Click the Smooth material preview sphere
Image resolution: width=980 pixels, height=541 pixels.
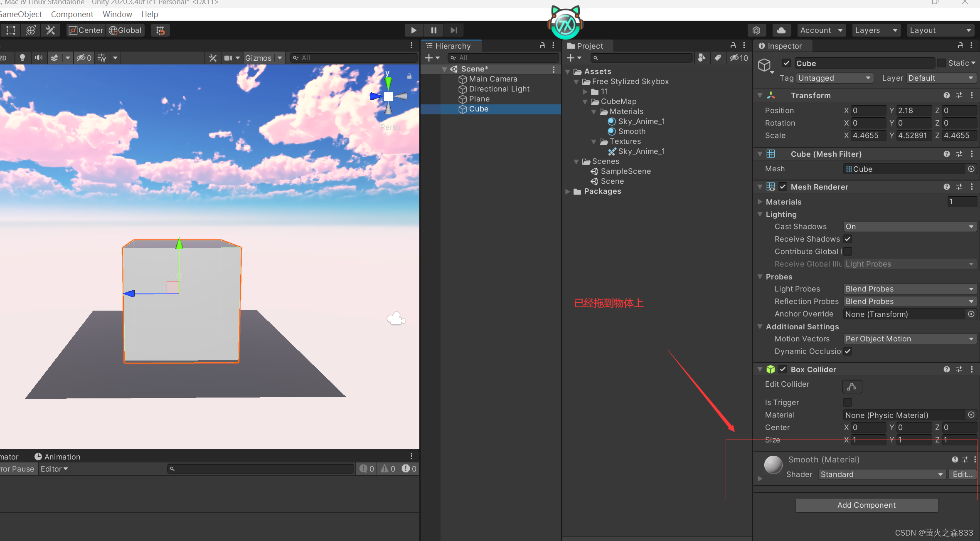click(x=773, y=465)
